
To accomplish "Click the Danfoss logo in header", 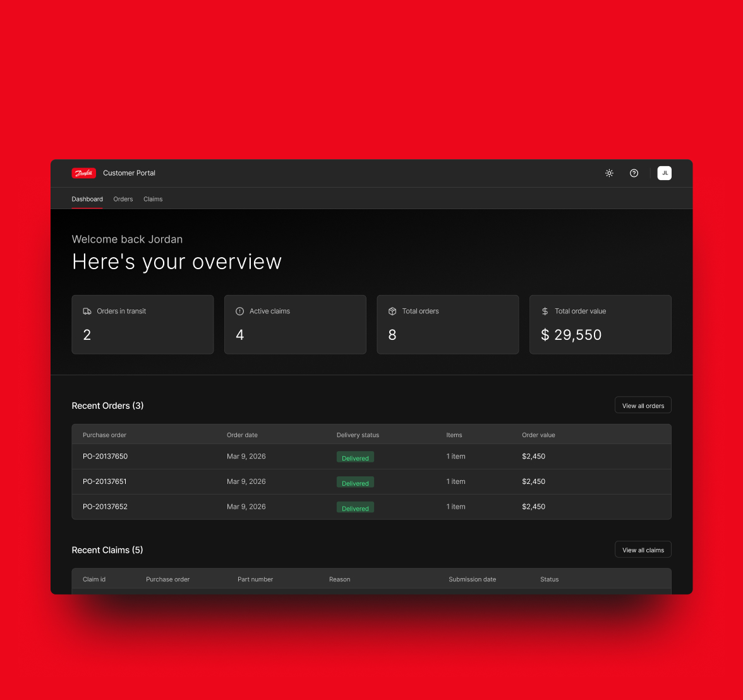I will pos(83,173).
